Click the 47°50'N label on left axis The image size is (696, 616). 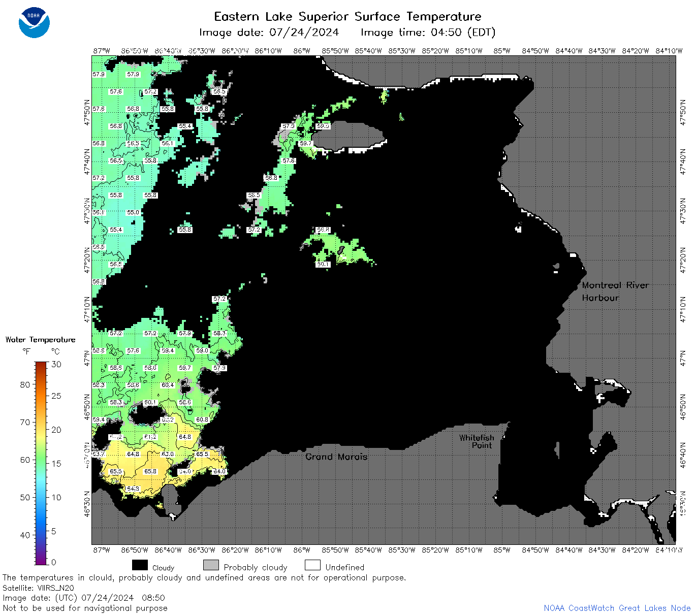[87, 112]
